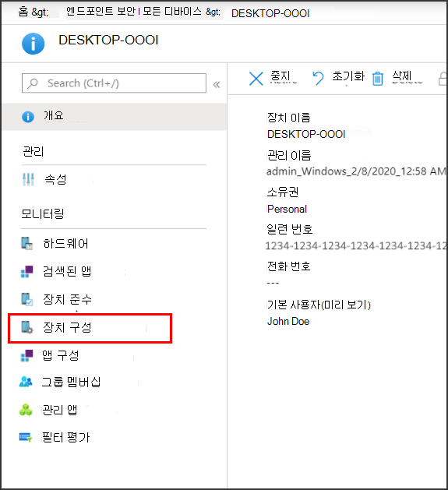Click the 장치 준수 device check icon
Screen dimensions: 448x490
[x=27, y=299]
